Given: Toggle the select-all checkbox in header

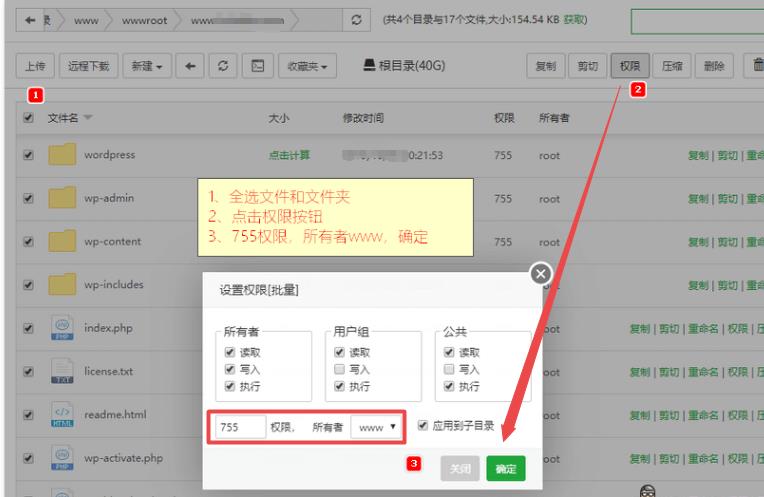Looking at the screenshot, I should pyautogui.click(x=28, y=117).
